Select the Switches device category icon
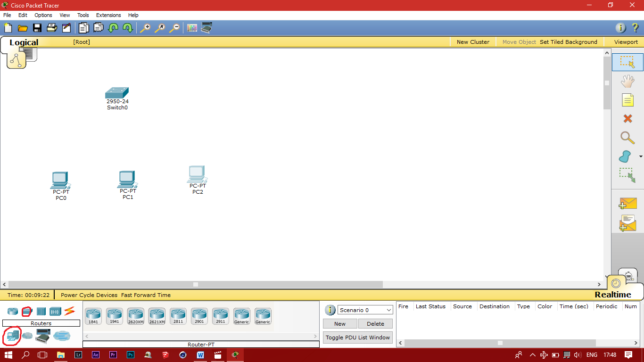The height and width of the screenshot is (362, 644). (x=27, y=311)
